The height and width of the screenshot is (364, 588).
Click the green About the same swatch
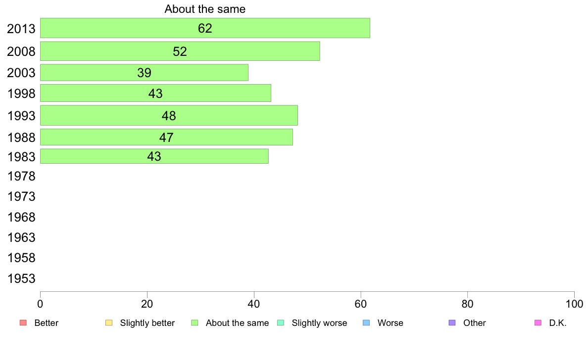point(195,323)
